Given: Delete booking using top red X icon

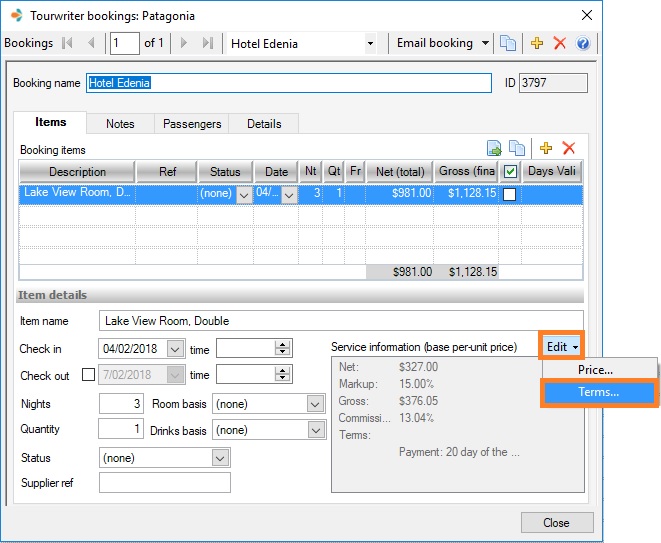Looking at the screenshot, I should 560,43.
